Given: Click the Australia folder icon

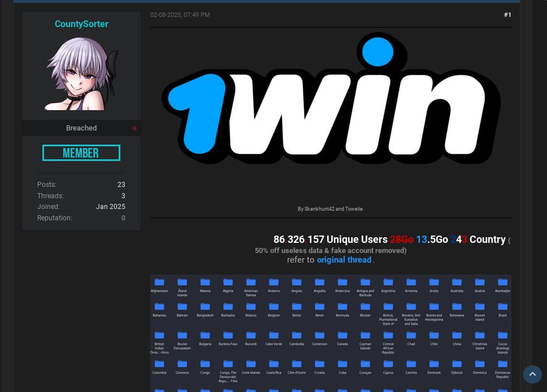Looking at the screenshot, I should pyautogui.click(x=457, y=282).
